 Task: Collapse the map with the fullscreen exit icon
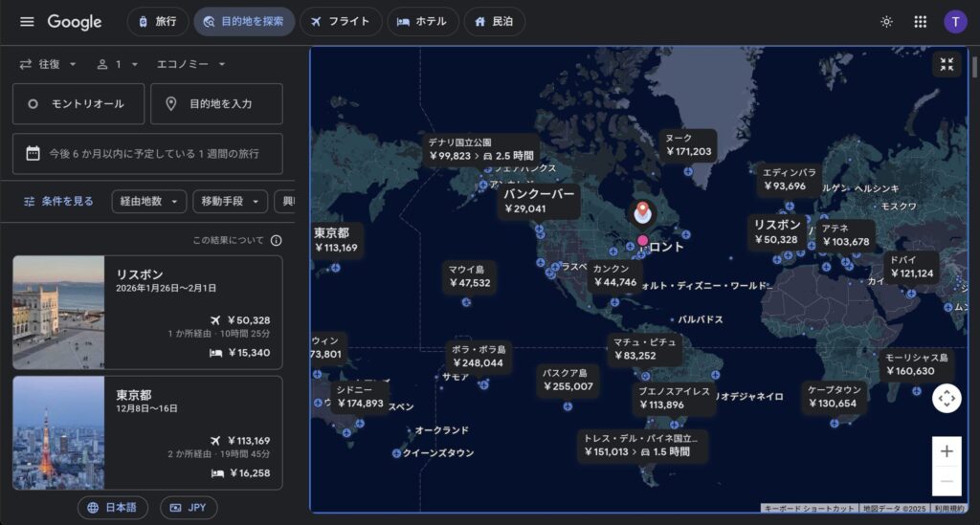(x=947, y=65)
